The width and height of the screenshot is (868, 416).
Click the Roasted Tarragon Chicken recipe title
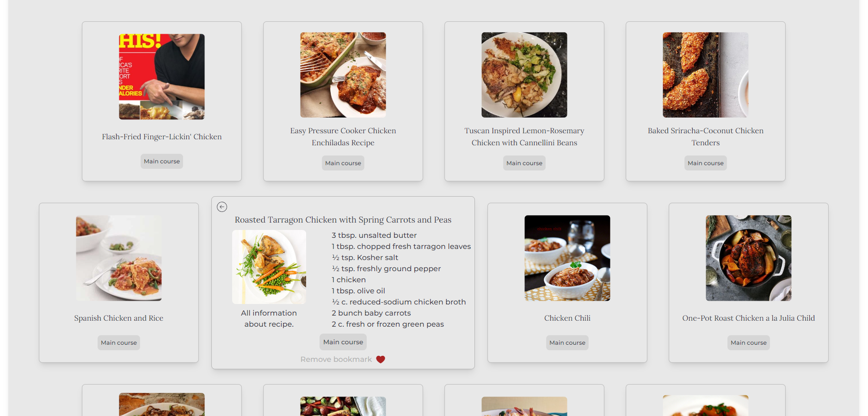[x=343, y=220]
